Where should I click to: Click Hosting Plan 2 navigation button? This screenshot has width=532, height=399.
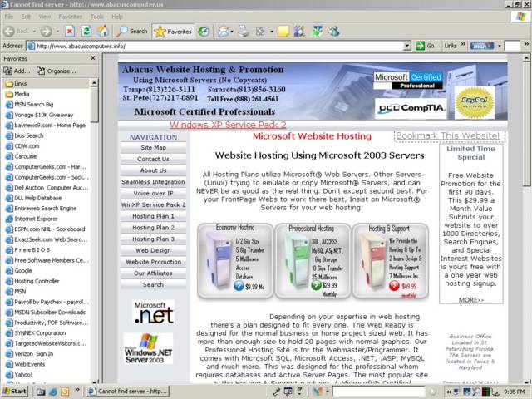pyautogui.click(x=153, y=228)
